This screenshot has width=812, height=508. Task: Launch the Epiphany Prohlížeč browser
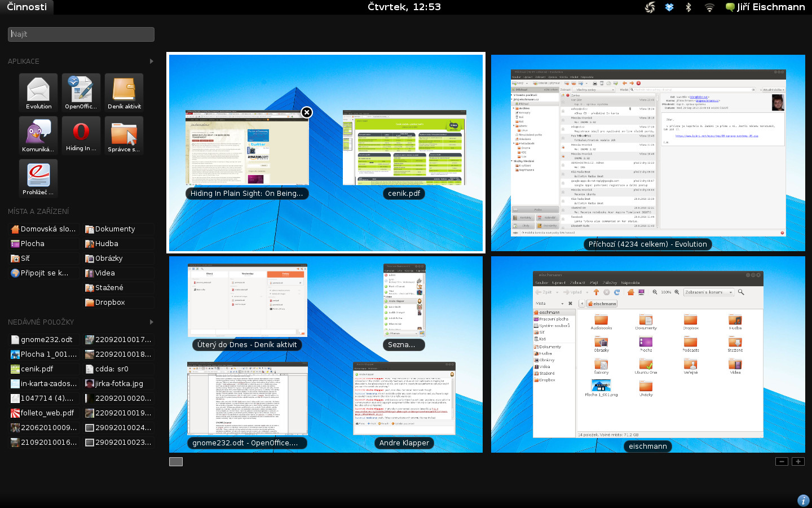click(38, 178)
